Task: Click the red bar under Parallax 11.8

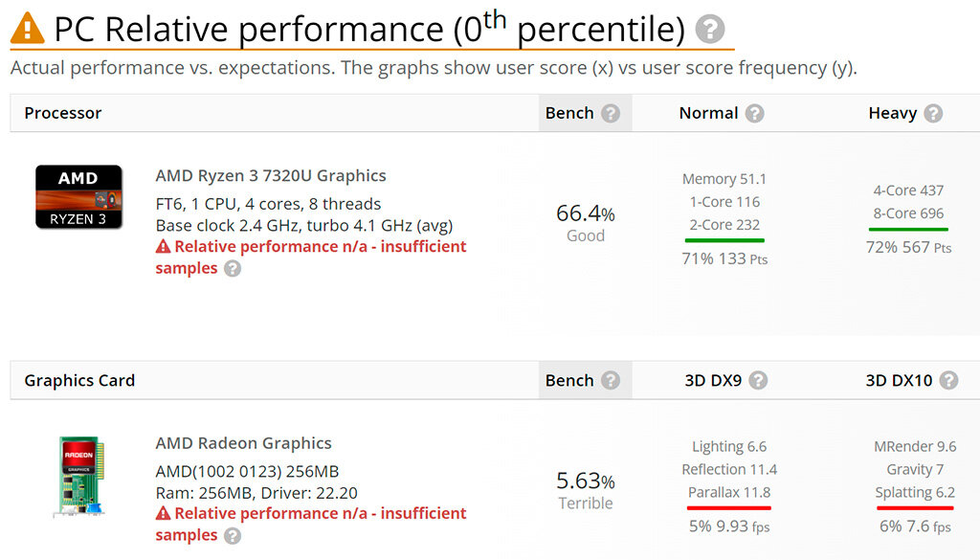Action: (x=728, y=507)
